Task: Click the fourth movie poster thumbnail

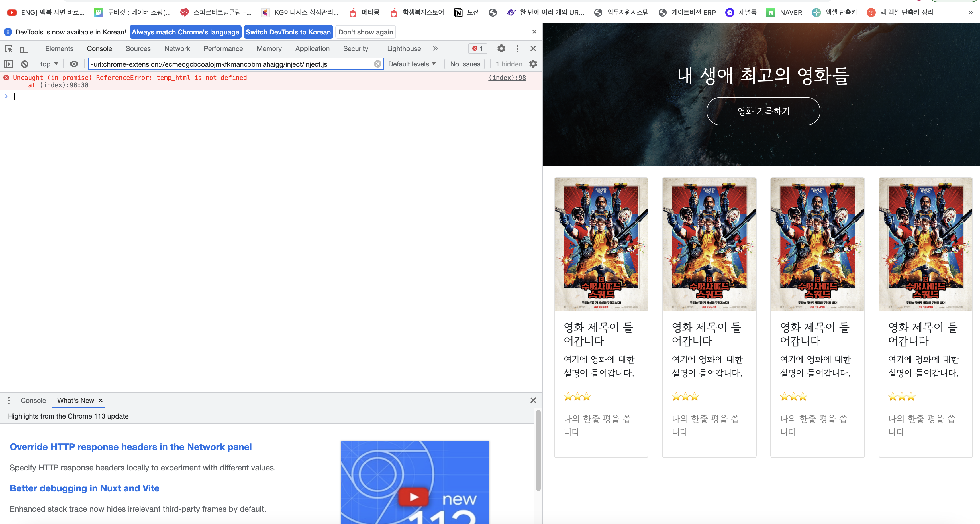Action: [926, 245]
